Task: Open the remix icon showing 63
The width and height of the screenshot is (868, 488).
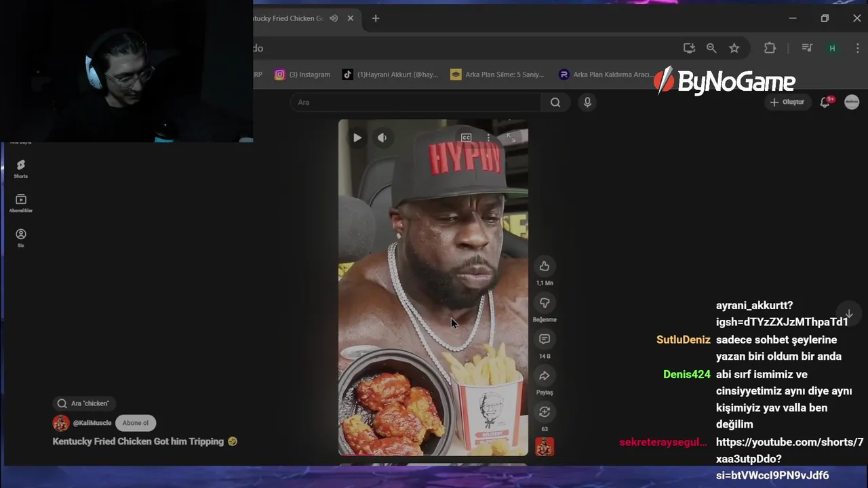Action: click(545, 412)
